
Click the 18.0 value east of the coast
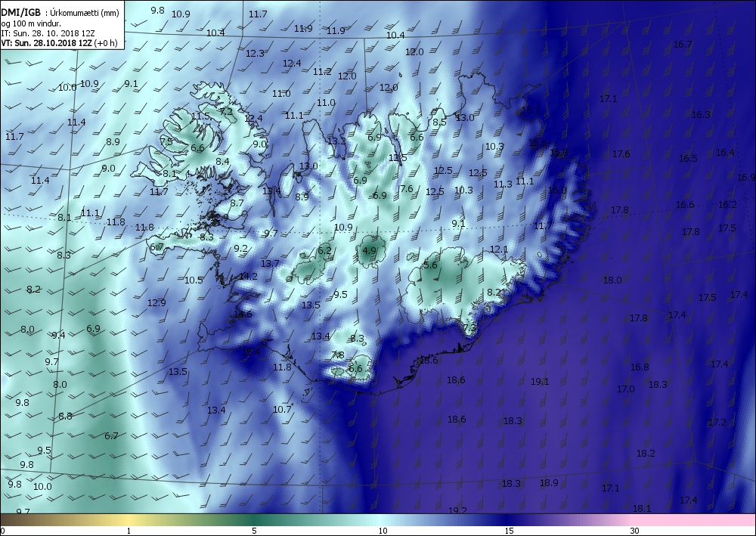(x=612, y=280)
